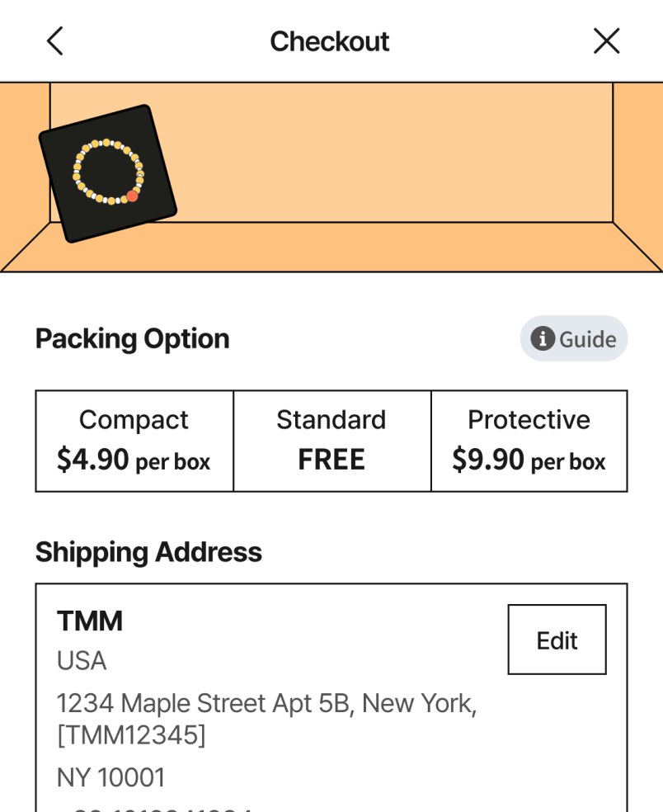The height and width of the screenshot is (812, 663).
Task: Tap the Shipping Address heading
Action: pos(148,552)
